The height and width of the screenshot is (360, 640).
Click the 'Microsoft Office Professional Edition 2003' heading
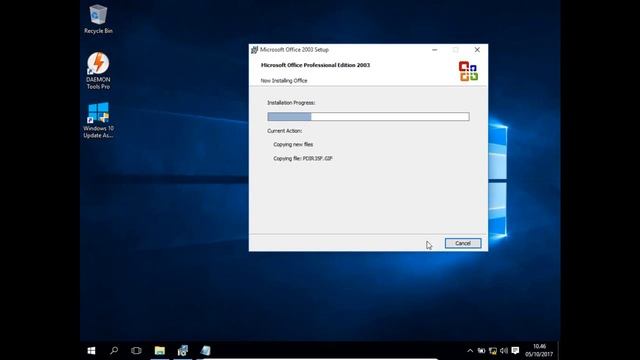click(315, 65)
